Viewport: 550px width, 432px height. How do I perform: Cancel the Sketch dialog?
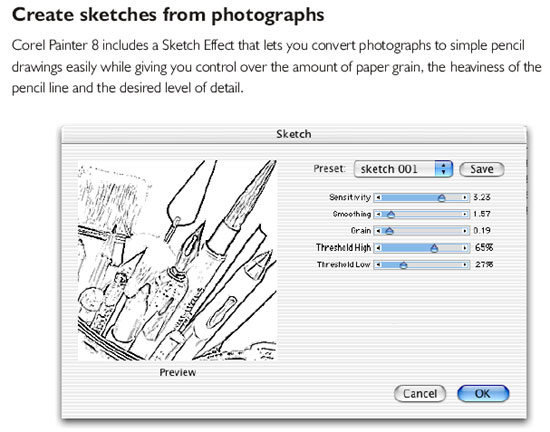tap(420, 393)
